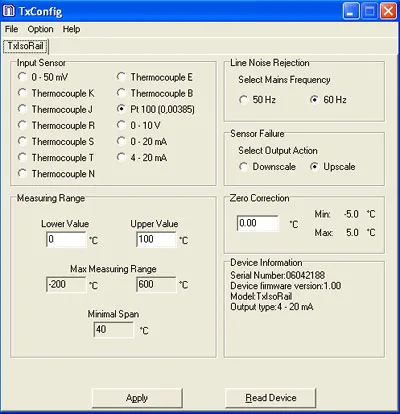The width and height of the screenshot is (400, 414).
Task: Switch to the TxIsoRail tab
Action: coord(26,46)
